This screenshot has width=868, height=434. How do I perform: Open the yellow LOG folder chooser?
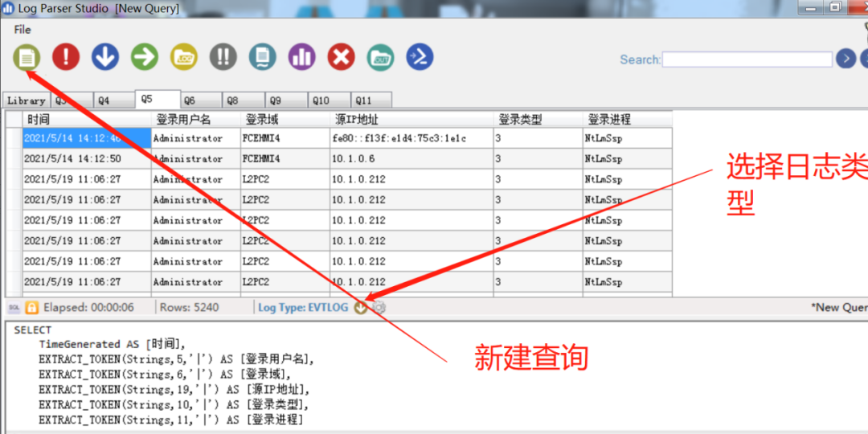(x=184, y=57)
